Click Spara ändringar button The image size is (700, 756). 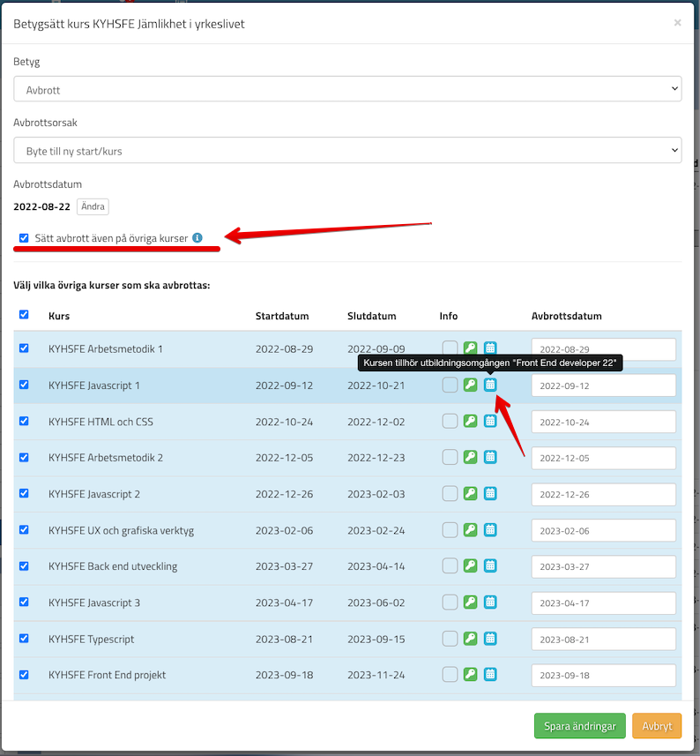click(579, 726)
